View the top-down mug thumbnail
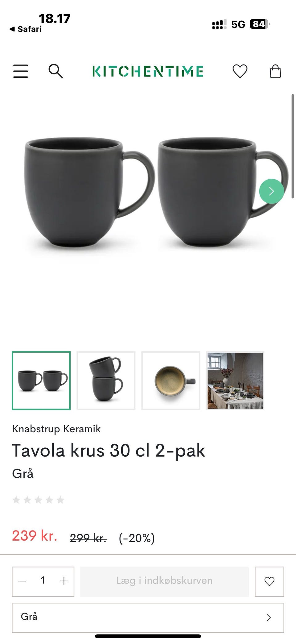The height and width of the screenshot is (644, 296). [171, 380]
